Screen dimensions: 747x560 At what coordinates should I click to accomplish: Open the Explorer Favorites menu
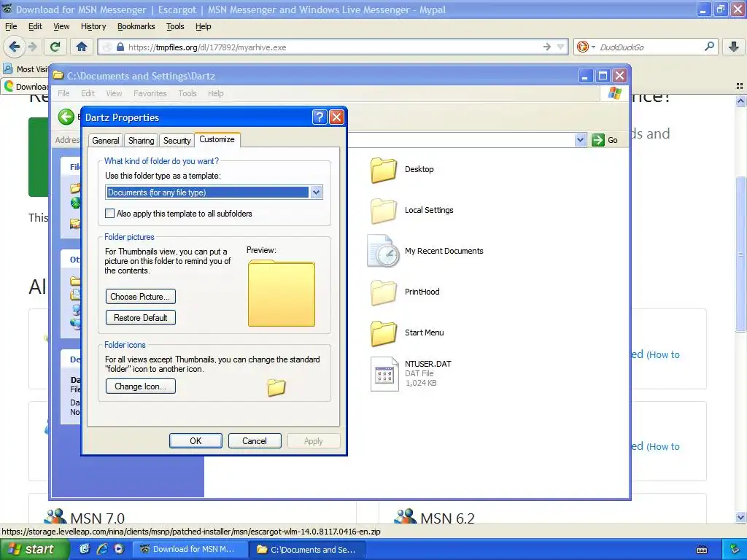[150, 93]
